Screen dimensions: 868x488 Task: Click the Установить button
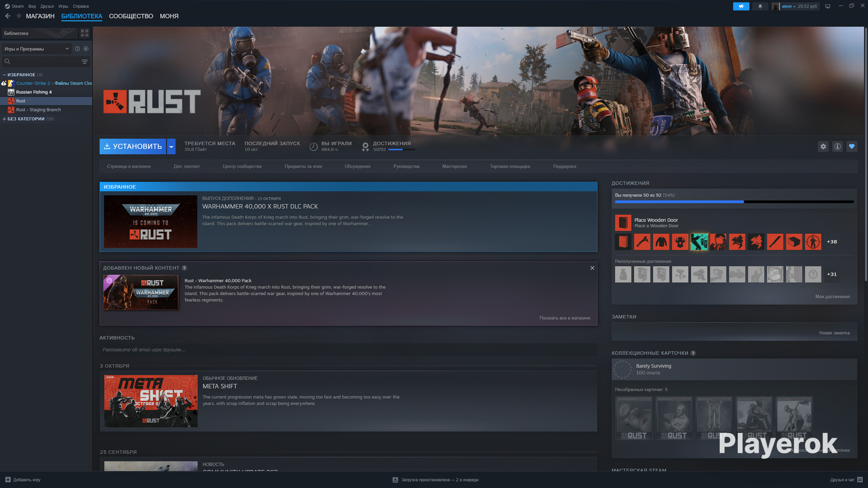(133, 146)
